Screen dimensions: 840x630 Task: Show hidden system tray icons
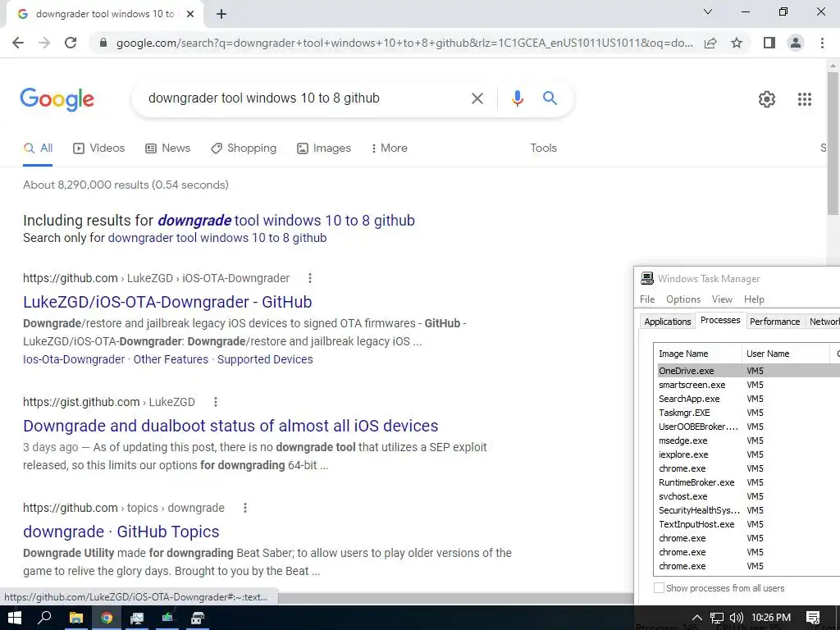tap(696, 618)
